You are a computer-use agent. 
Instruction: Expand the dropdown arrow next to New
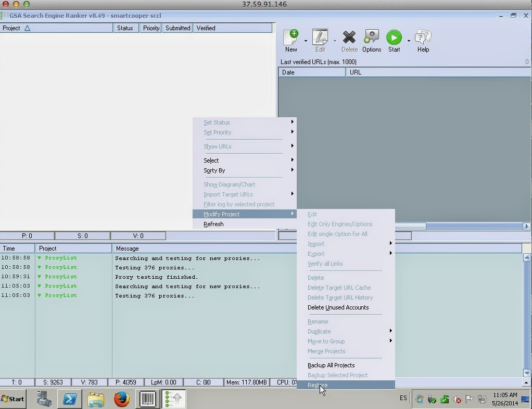306,41
